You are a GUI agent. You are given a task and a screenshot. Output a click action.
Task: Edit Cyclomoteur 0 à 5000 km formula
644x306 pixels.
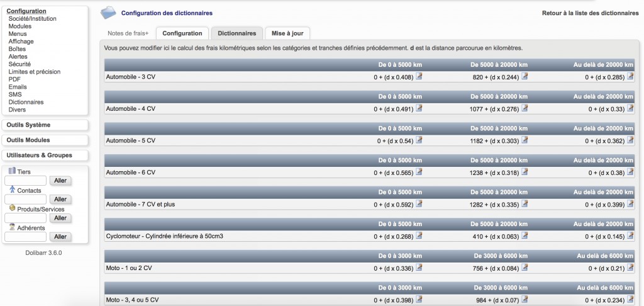(x=419, y=235)
